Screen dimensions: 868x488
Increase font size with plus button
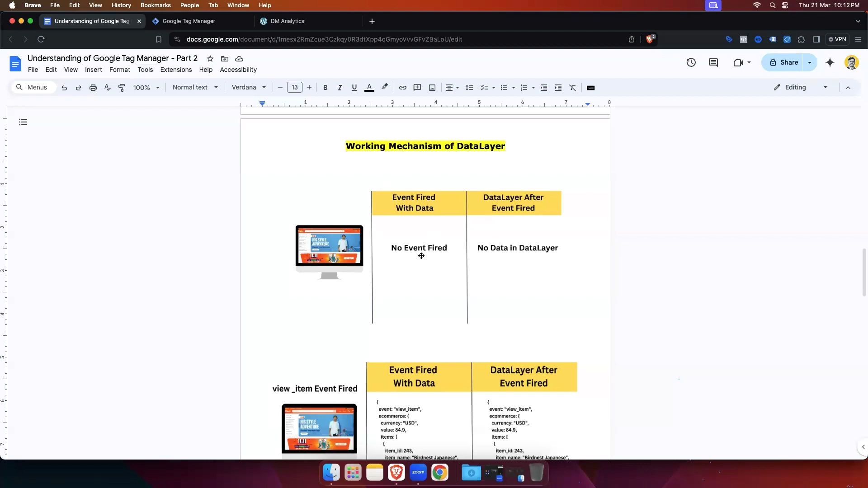pos(309,88)
